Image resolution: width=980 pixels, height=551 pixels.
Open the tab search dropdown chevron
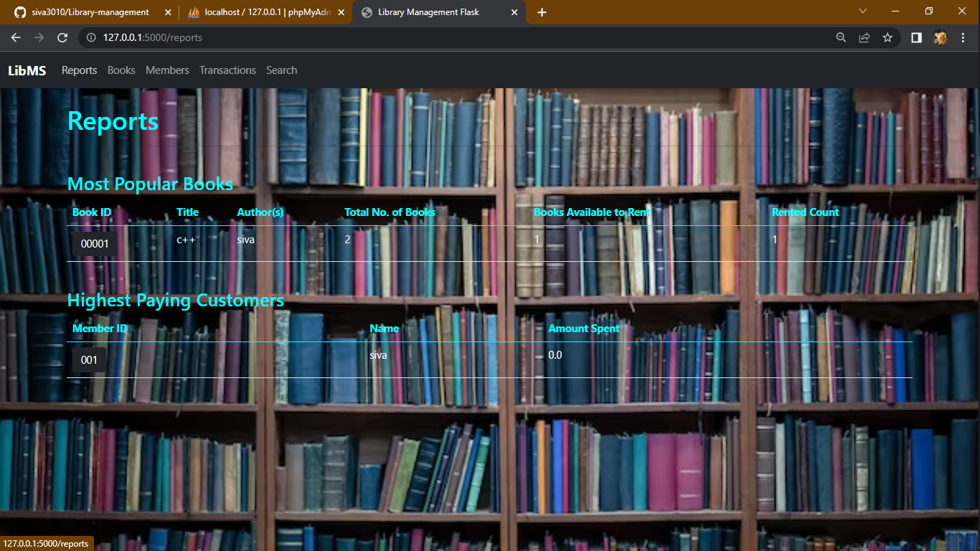point(862,12)
